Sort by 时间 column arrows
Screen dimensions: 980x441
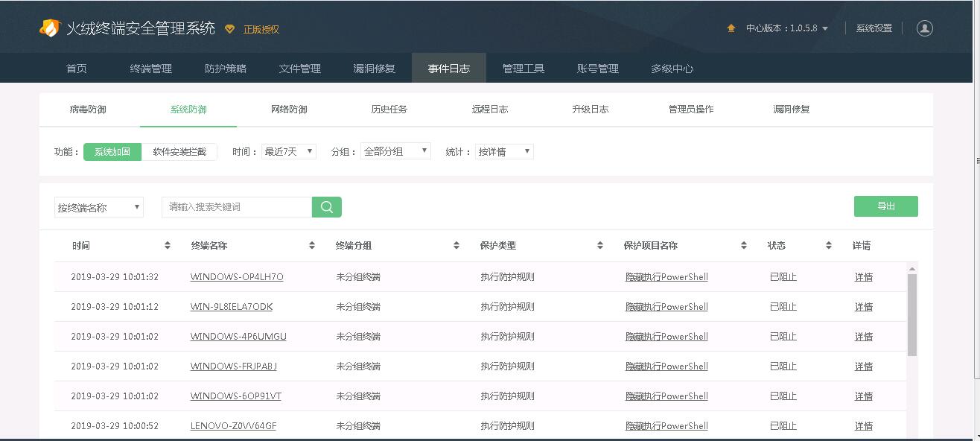coord(168,246)
